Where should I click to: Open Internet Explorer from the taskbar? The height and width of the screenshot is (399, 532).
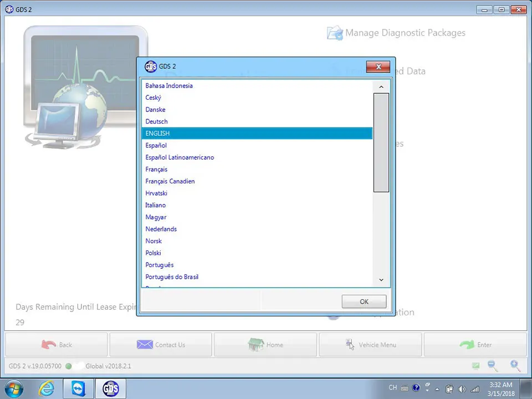tap(47, 389)
